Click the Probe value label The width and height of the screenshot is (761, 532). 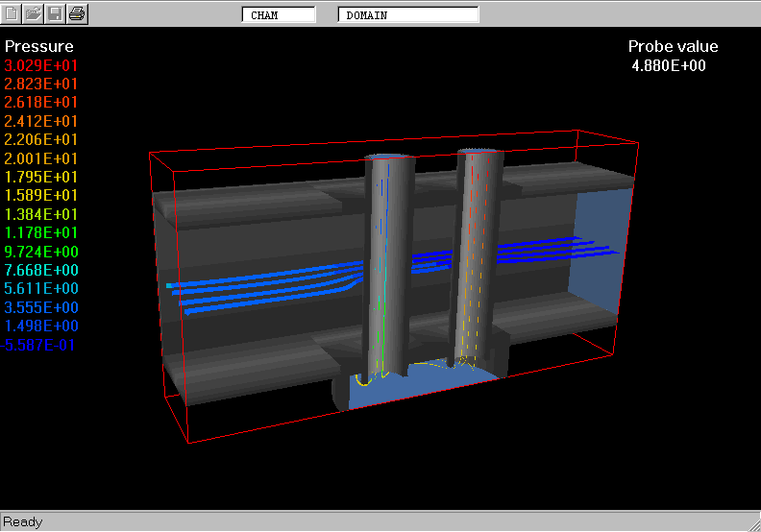tap(673, 46)
